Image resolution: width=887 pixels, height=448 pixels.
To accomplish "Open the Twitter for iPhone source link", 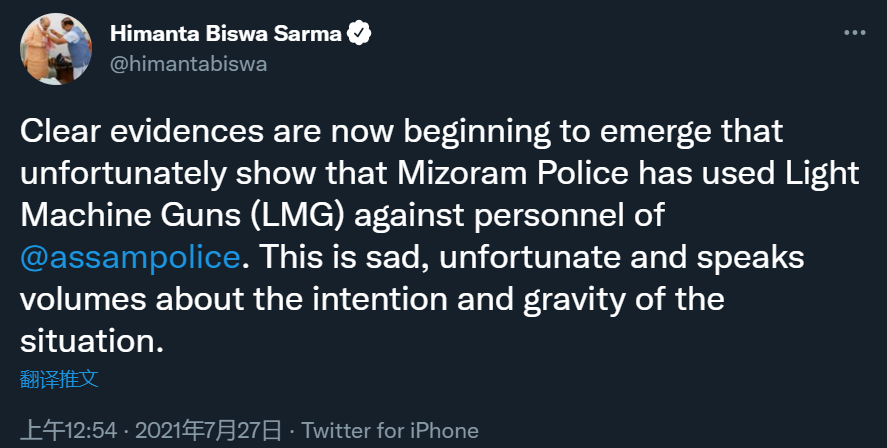I will pos(390,431).
